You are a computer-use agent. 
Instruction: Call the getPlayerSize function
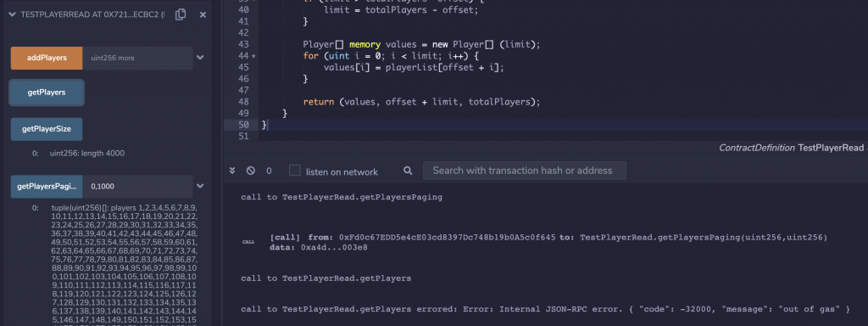tap(47, 129)
